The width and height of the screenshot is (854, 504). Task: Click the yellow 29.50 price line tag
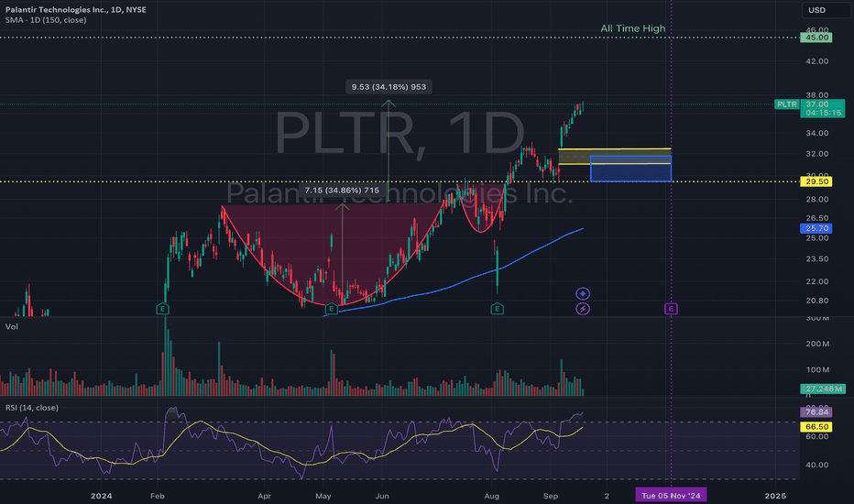click(x=816, y=181)
